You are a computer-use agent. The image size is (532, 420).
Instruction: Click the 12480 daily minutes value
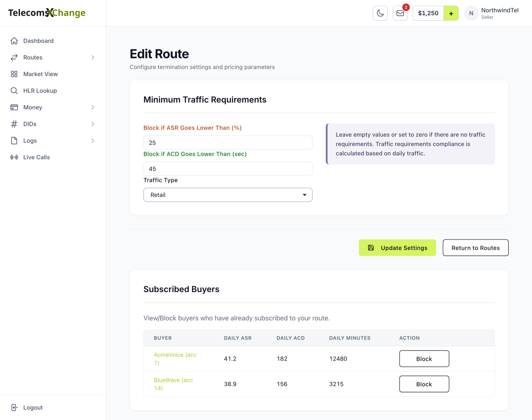click(x=338, y=359)
